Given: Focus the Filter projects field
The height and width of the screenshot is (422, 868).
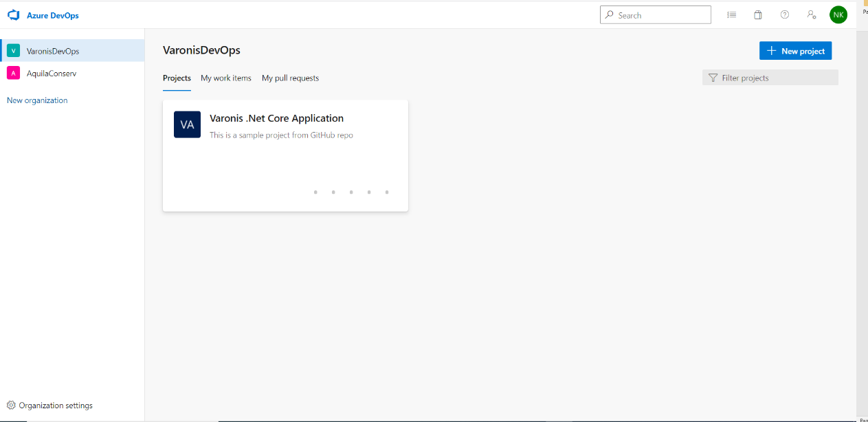Looking at the screenshot, I should pos(777,78).
